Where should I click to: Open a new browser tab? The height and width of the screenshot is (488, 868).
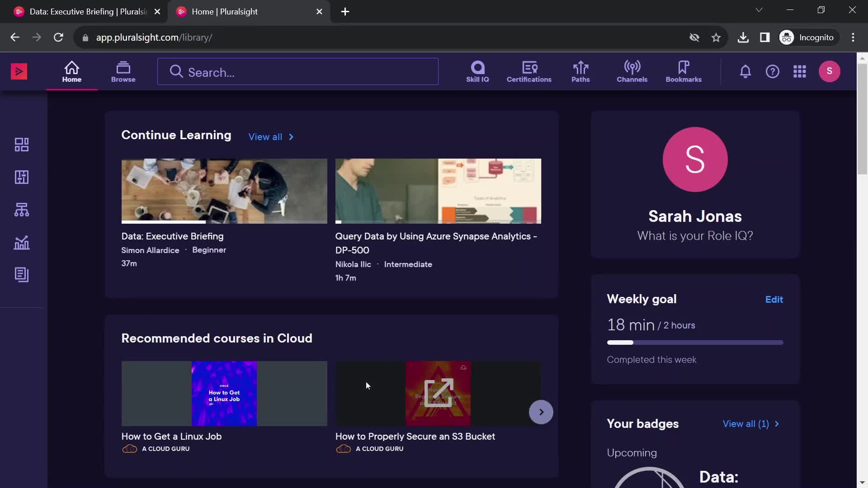pos(345,12)
